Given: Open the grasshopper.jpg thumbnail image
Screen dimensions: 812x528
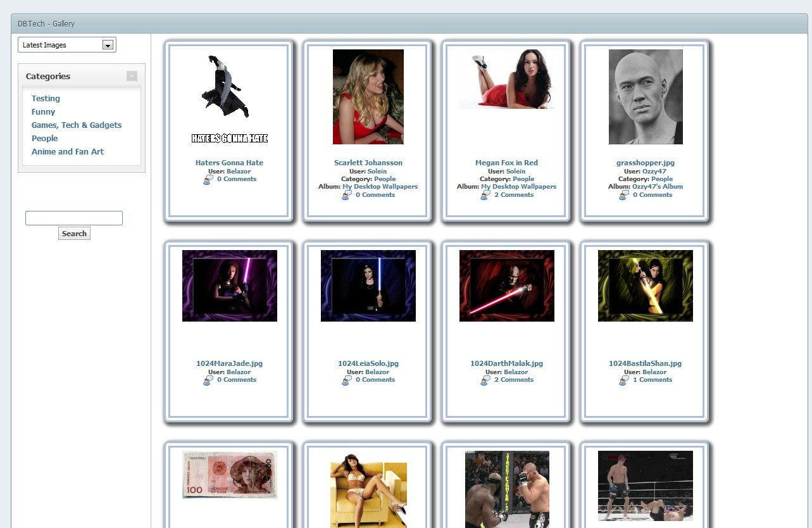Looking at the screenshot, I should (646, 97).
